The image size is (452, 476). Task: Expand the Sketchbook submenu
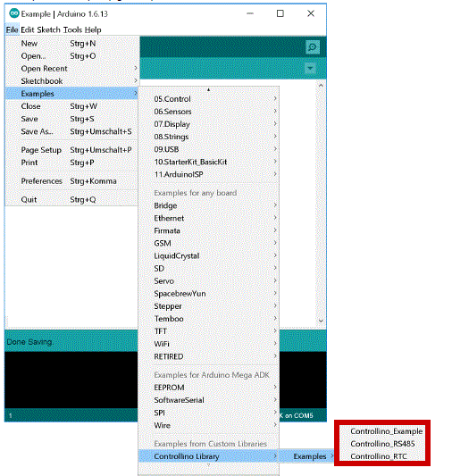(71, 81)
